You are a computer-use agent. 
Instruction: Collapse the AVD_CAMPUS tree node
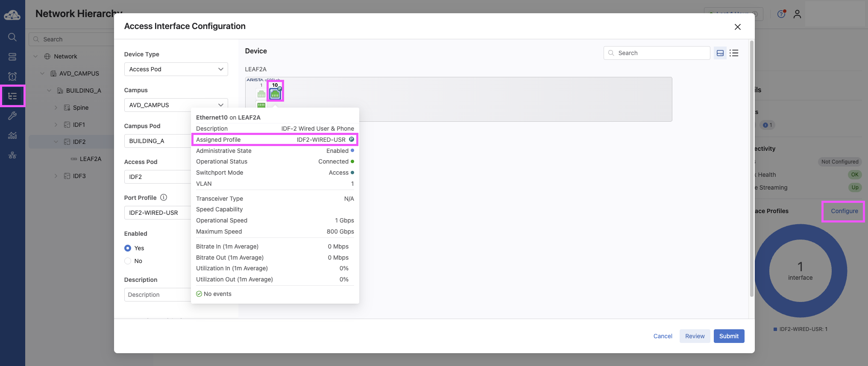(42, 73)
